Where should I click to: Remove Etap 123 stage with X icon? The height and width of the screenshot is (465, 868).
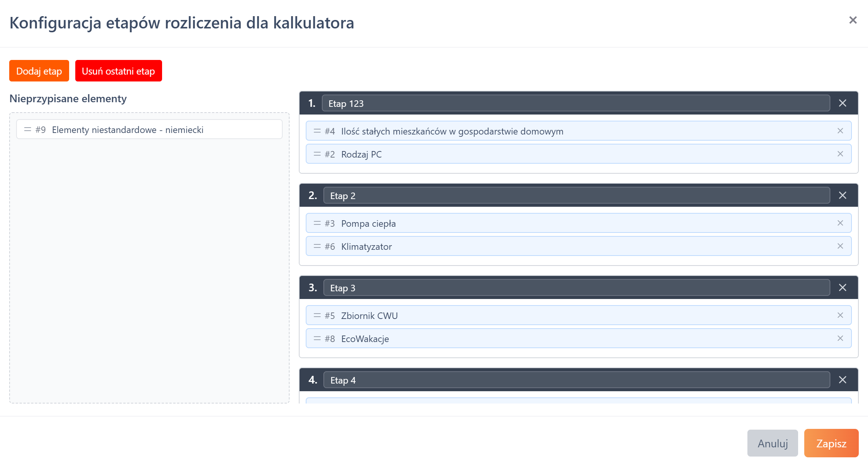[x=842, y=103]
